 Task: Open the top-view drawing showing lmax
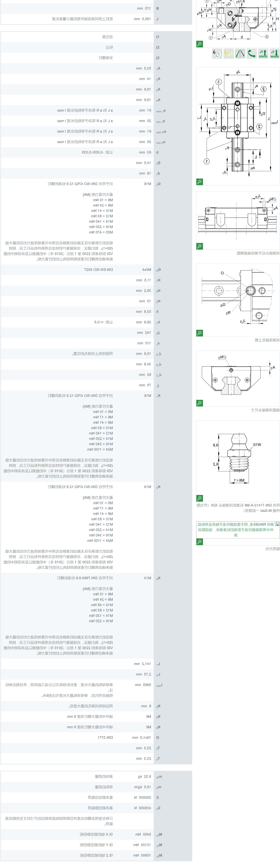point(238,126)
